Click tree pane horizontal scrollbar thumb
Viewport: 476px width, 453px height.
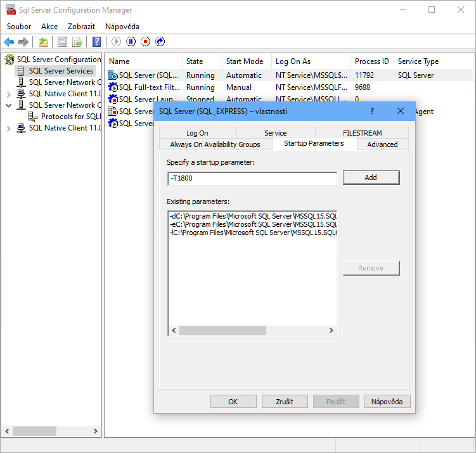tap(34, 431)
